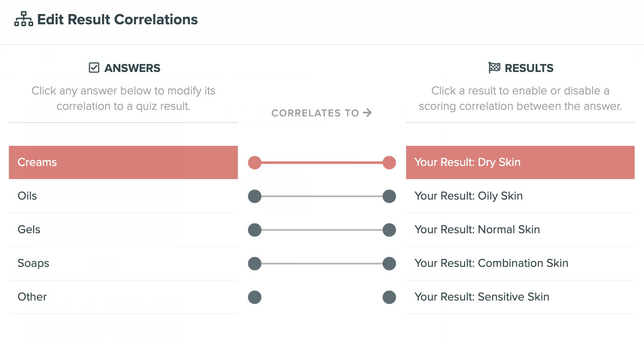
Task: Click the sitemap icon beside Edit Result Correlations
Action: [23, 20]
